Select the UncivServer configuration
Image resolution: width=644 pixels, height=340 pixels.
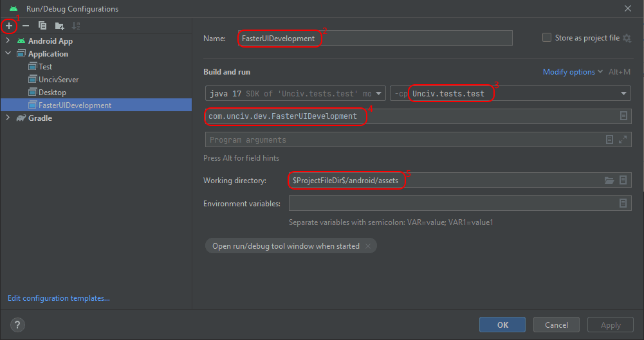58,80
